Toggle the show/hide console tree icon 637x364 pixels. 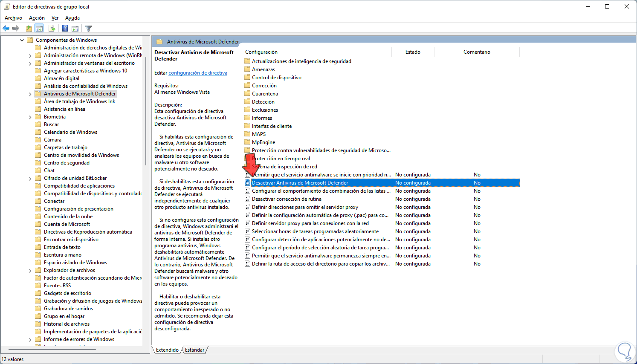point(39,29)
